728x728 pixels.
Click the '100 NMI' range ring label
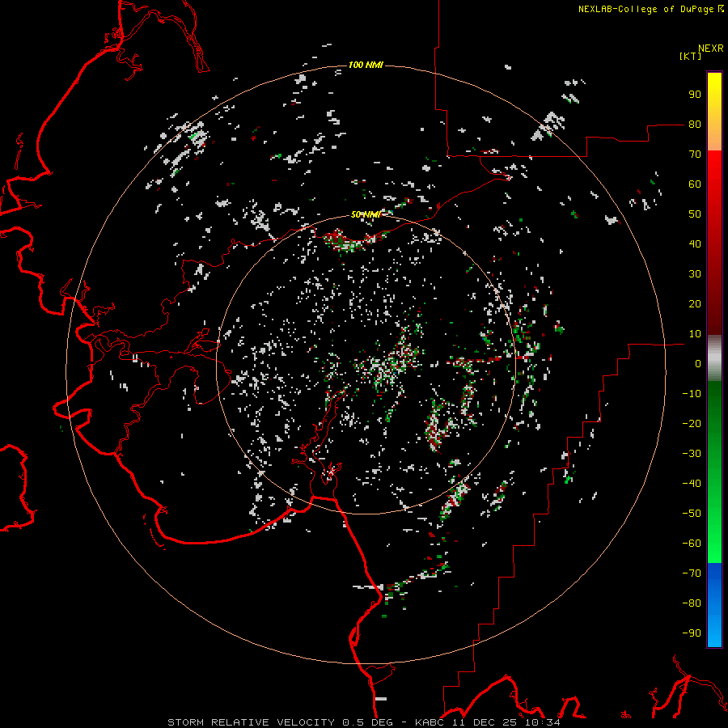click(366, 65)
